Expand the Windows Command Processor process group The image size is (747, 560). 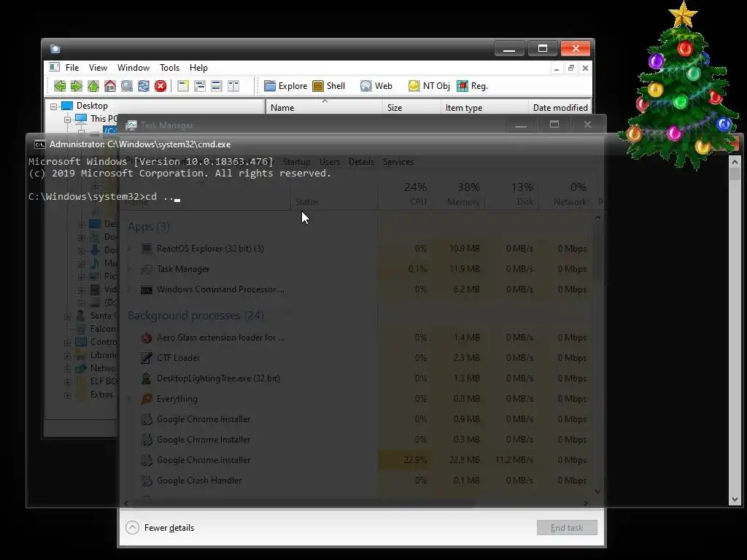tap(128, 289)
